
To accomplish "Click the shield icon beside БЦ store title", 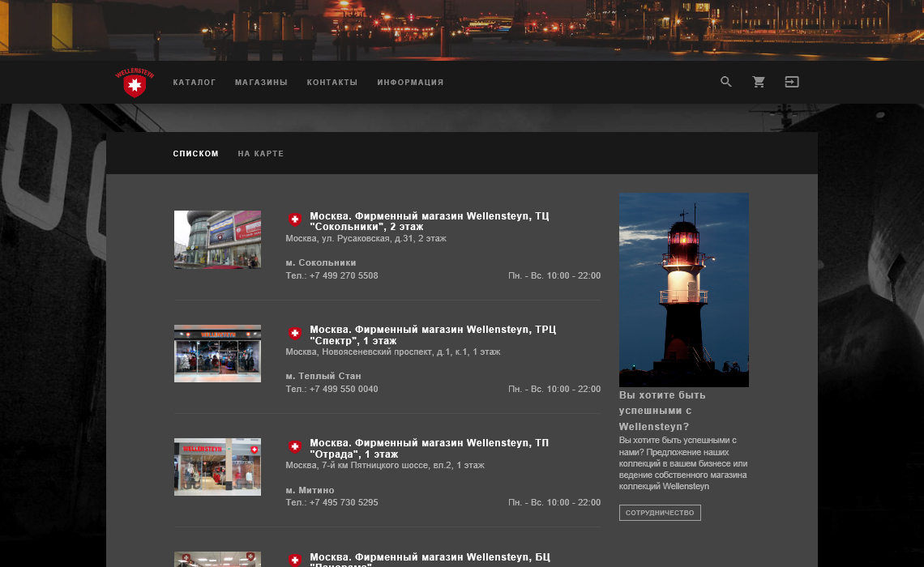I will coord(295,560).
